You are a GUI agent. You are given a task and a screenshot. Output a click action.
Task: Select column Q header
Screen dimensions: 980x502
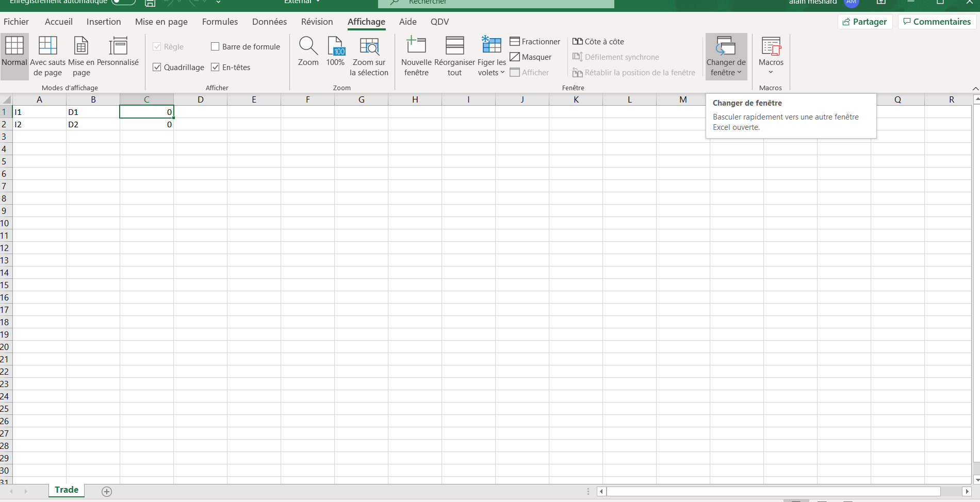[x=898, y=99]
